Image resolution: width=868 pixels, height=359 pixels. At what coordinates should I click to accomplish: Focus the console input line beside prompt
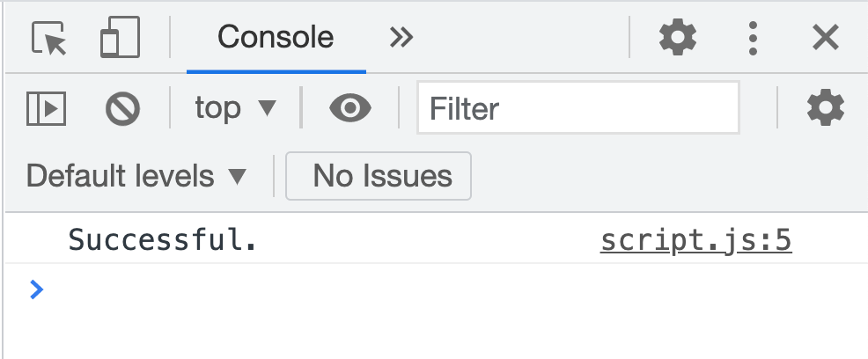coord(440,289)
